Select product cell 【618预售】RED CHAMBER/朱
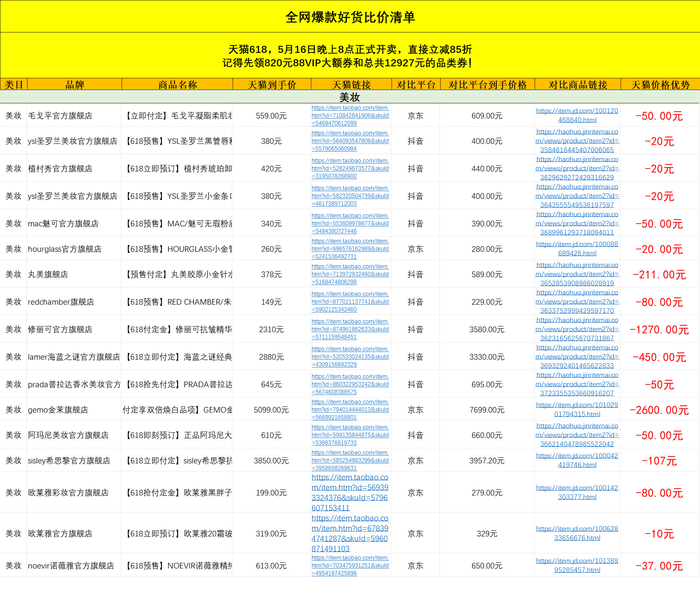This screenshot has width=700, height=590. tap(177, 302)
